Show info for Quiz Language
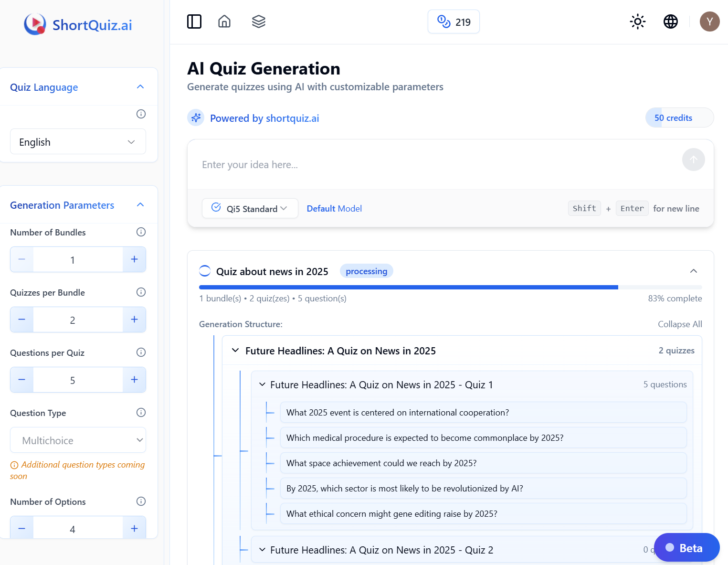This screenshot has width=728, height=565. [x=141, y=114]
